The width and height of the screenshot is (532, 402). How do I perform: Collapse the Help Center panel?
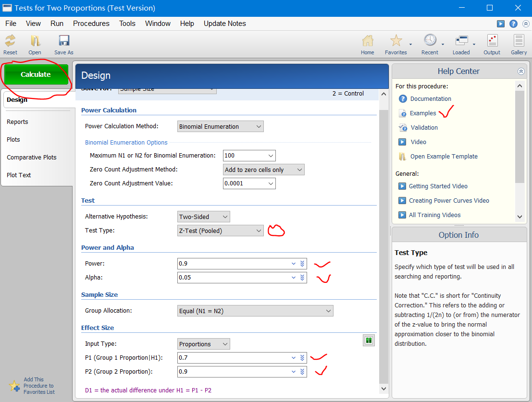[x=521, y=71]
